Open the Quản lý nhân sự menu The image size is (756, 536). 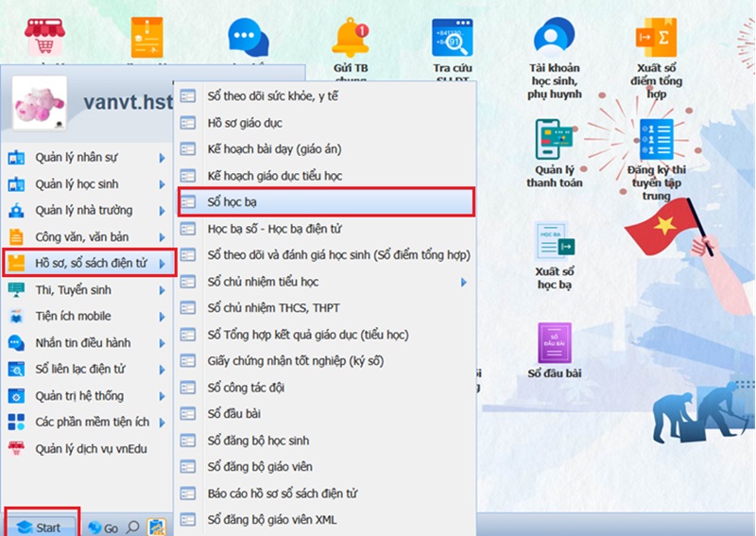[x=87, y=158]
